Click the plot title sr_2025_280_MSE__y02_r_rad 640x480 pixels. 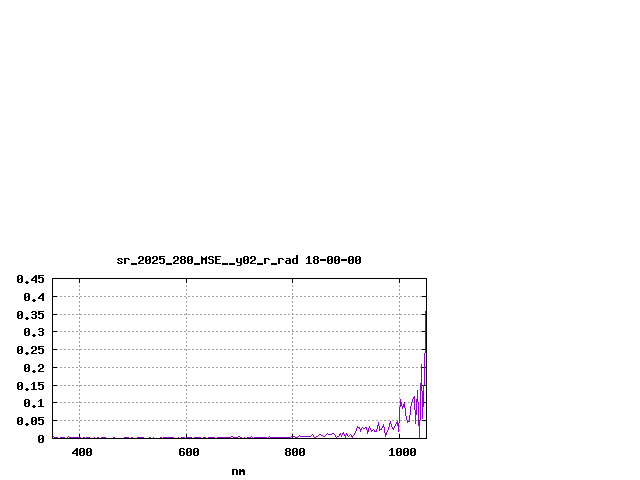(207, 260)
